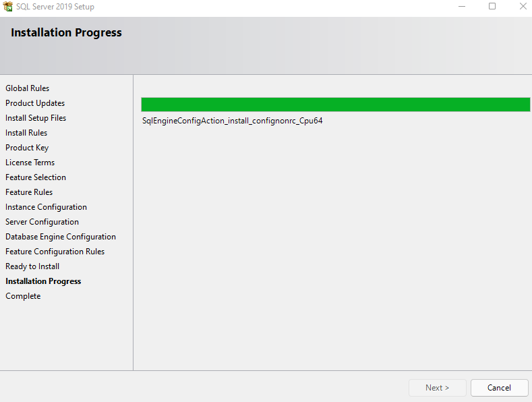Maximize the setup window

pos(492,7)
